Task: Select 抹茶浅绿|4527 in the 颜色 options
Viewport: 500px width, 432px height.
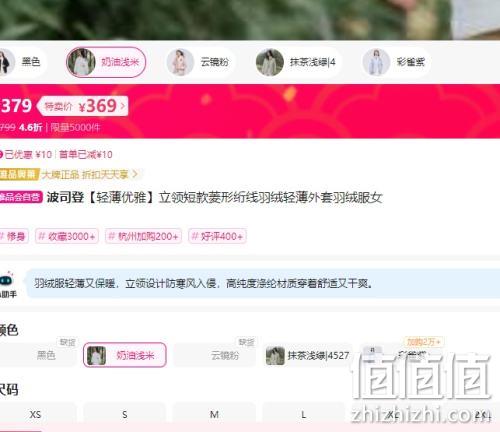Action: point(307,355)
